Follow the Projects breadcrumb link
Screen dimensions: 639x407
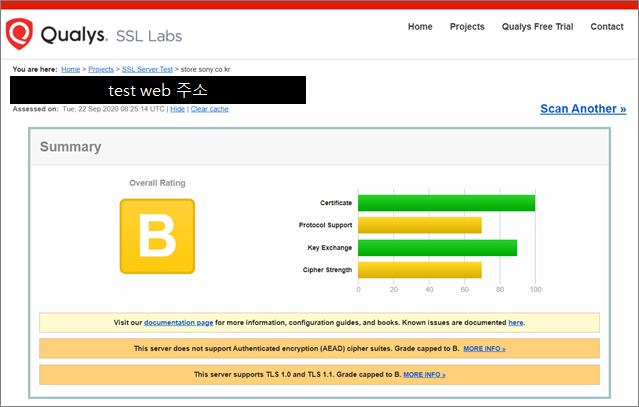tap(101, 69)
